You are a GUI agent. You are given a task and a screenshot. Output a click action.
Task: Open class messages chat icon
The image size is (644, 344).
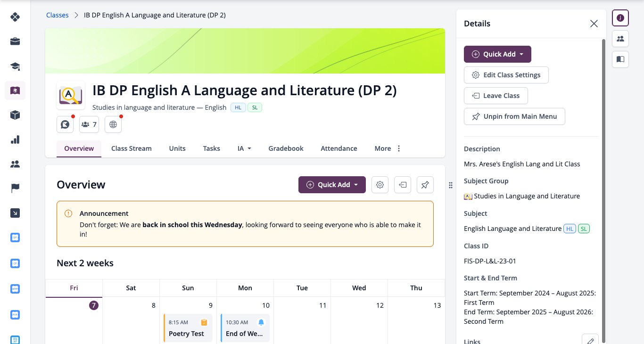coord(65,124)
